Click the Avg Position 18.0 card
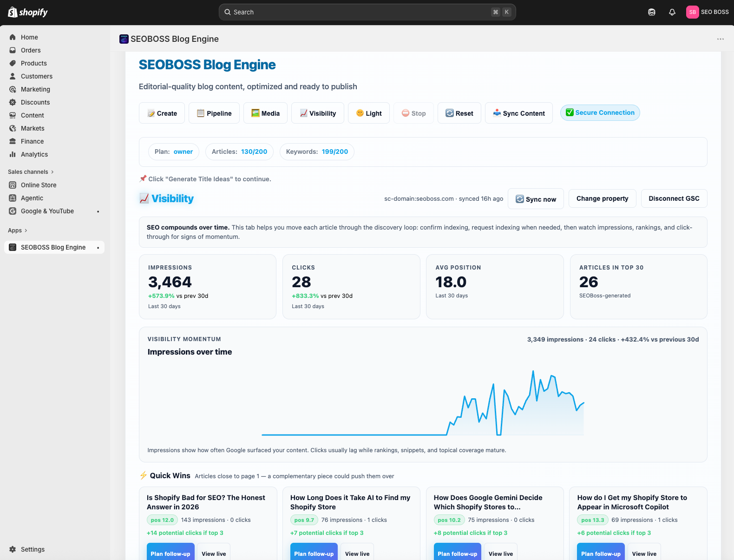This screenshot has height=560, width=734. tap(495, 287)
